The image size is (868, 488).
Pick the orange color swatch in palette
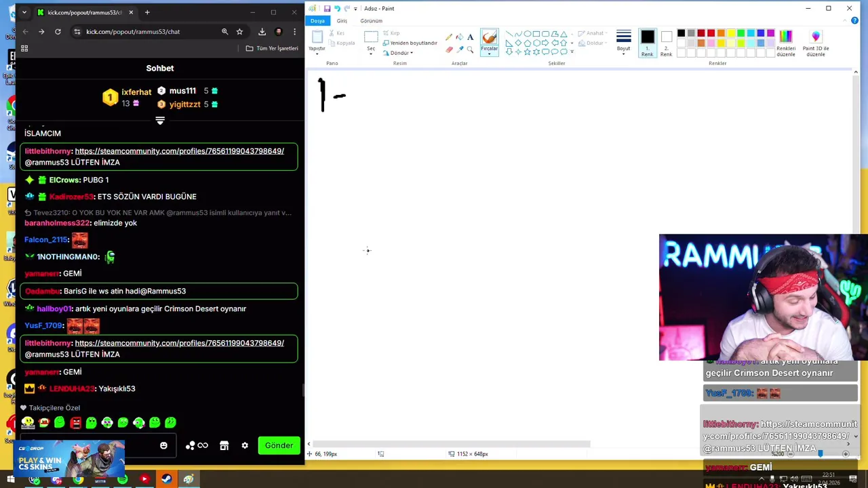tap(721, 33)
